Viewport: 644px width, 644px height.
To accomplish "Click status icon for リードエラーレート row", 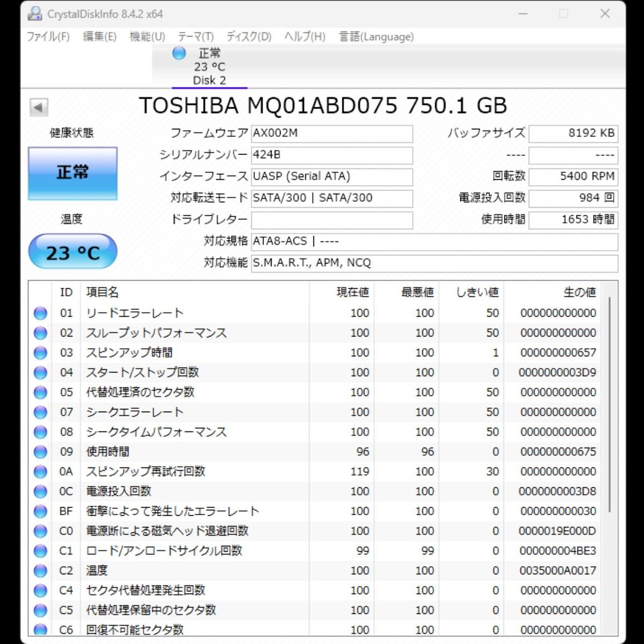I will pos(40,313).
